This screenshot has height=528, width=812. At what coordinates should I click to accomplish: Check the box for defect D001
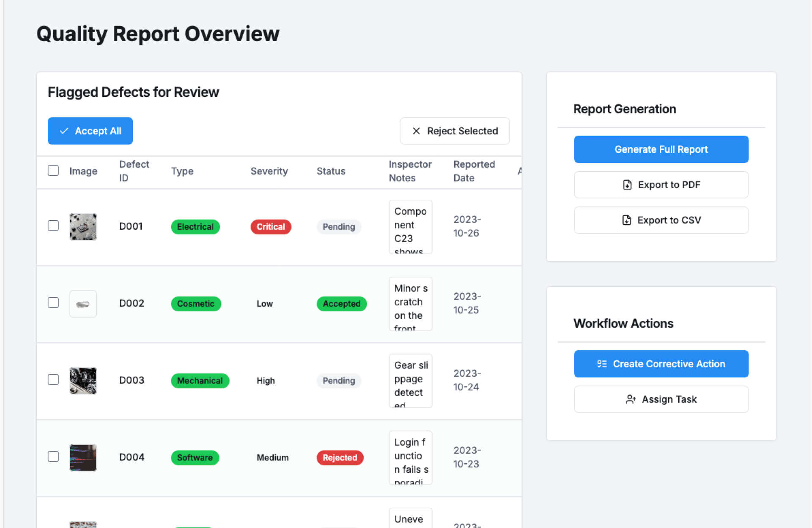click(x=53, y=226)
